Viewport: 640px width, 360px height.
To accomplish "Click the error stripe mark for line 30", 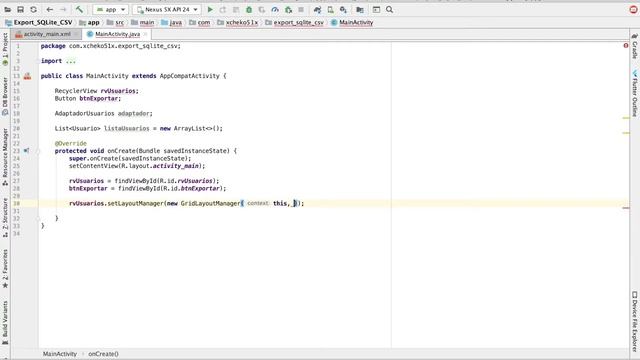I will (x=626, y=208).
